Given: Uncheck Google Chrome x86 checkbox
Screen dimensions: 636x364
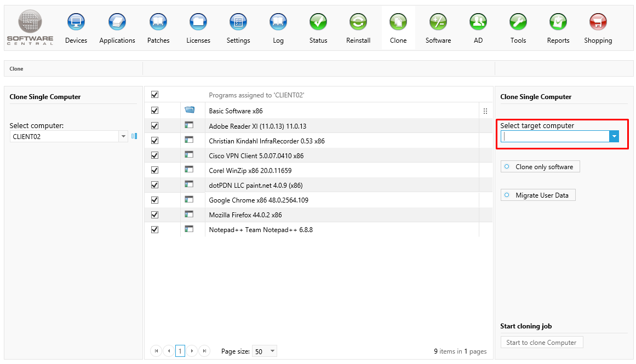Looking at the screenshot, I should (x=154, y=200).
